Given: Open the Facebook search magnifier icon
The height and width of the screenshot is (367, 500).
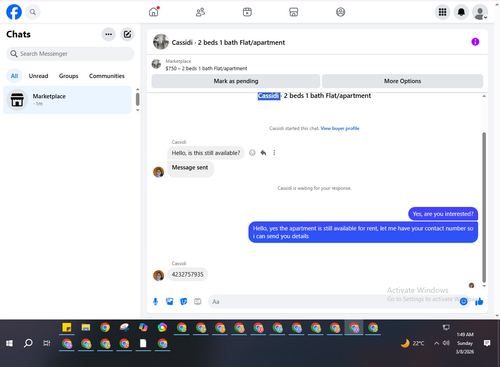Looking at the screenshot, I should click(33, 12).
